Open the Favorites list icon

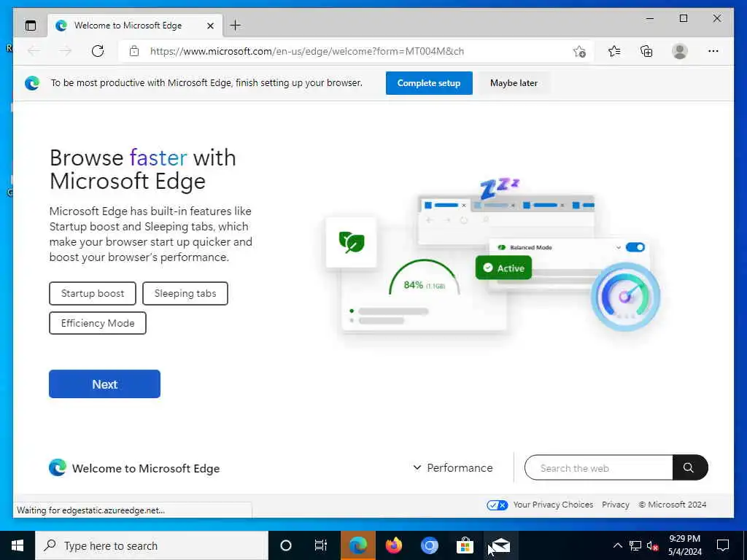(x=614, y=51)
